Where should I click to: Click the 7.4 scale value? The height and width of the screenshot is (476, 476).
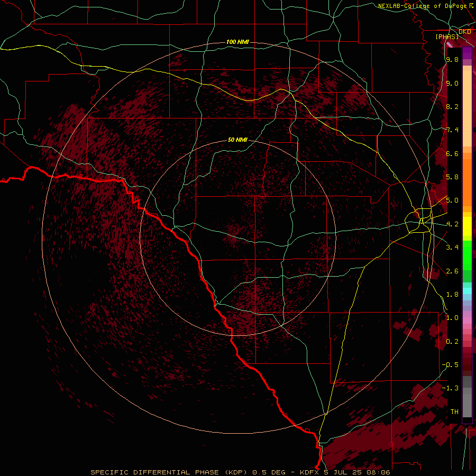452,130
